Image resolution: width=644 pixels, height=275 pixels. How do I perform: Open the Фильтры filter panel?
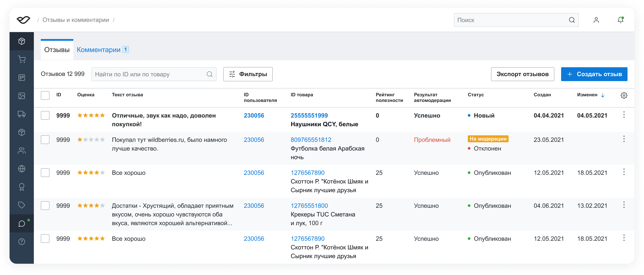(x=248, y=74)
